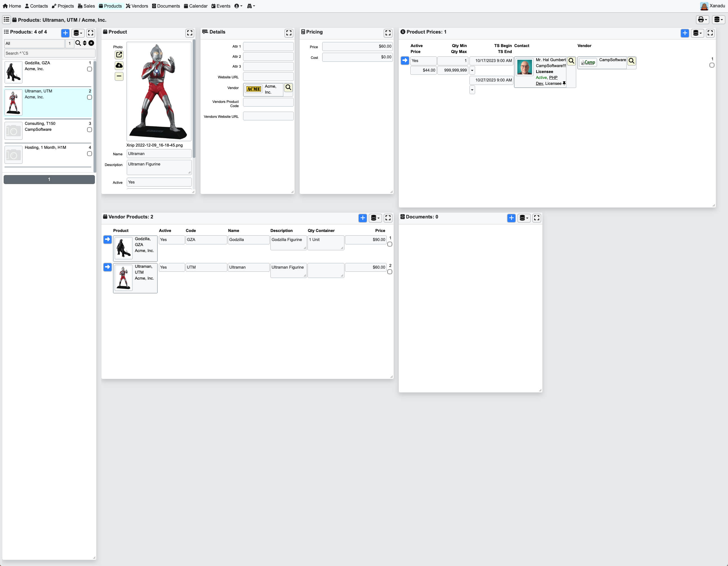Click the remove photo minus icon

point(119,76)
